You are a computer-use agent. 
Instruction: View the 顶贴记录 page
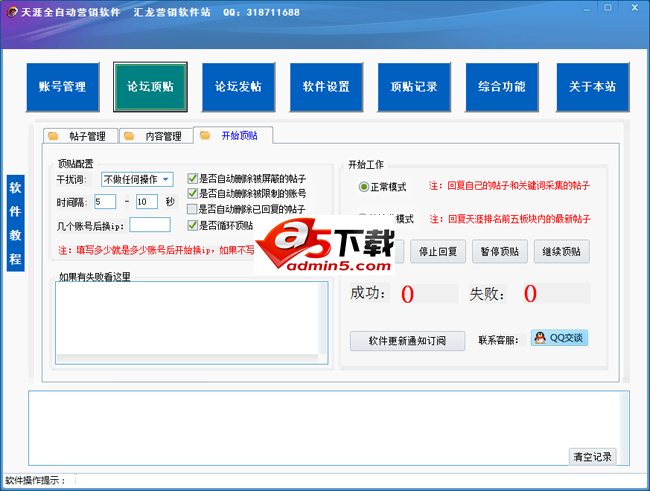pos(414,87)
